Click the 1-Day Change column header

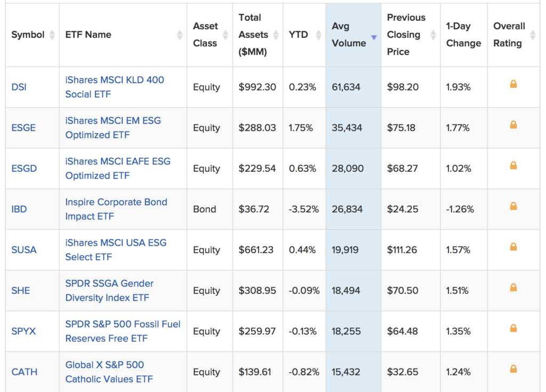(463, 35)
